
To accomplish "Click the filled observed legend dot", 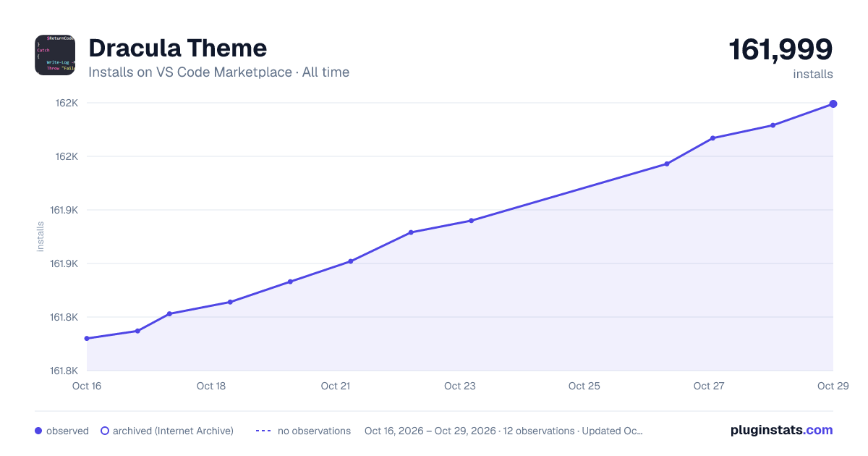I will [x=38, y=431].
